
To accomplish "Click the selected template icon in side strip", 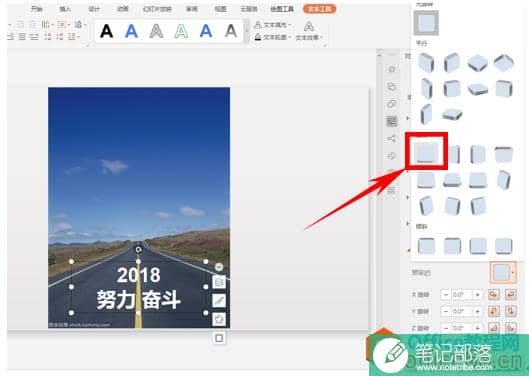I will pyautogui.click(x=392, y=121).
